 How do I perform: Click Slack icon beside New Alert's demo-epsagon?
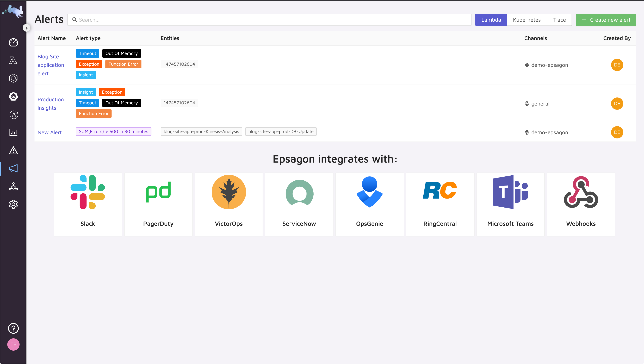527,133
